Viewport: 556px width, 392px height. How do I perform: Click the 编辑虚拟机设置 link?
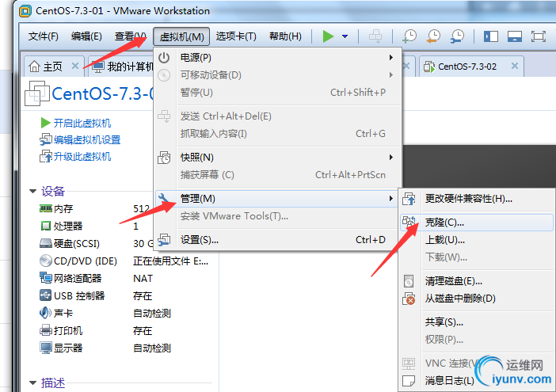(x=87, y=139)
